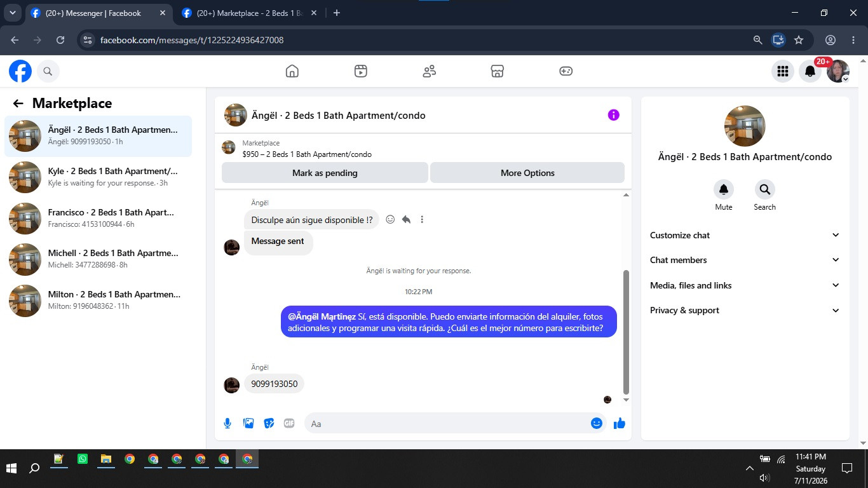This screenshot has width=868, height=488.
Task: Open the Marketplace storefront icon
Action: [498, 71]
